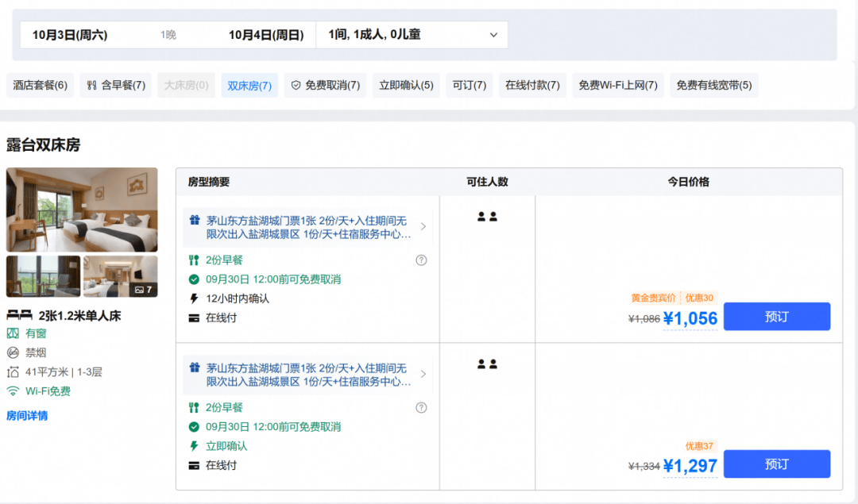
Task: Click the window icon beside 有窗
Action: click(x=13, y=333)
